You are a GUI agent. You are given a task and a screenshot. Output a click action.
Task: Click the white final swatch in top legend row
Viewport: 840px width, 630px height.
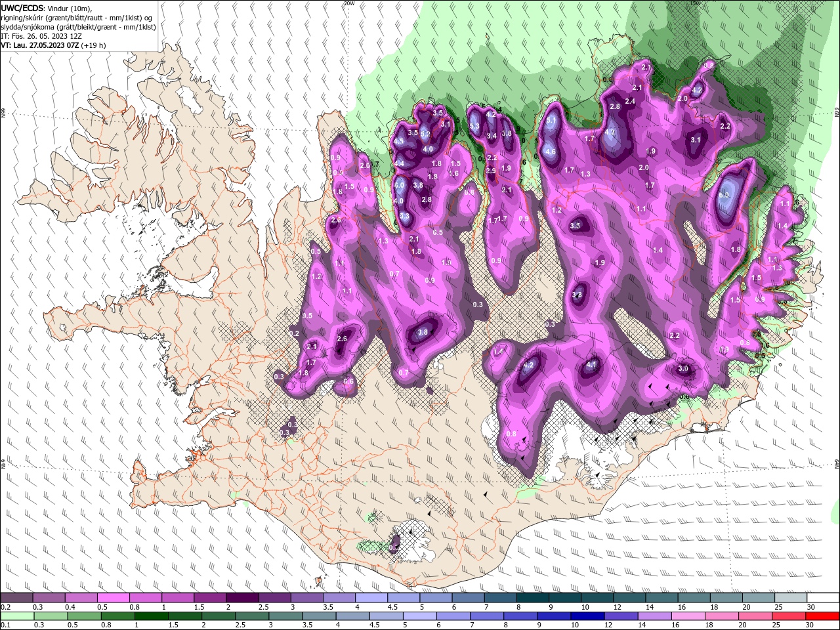click(x=824, y=597)
